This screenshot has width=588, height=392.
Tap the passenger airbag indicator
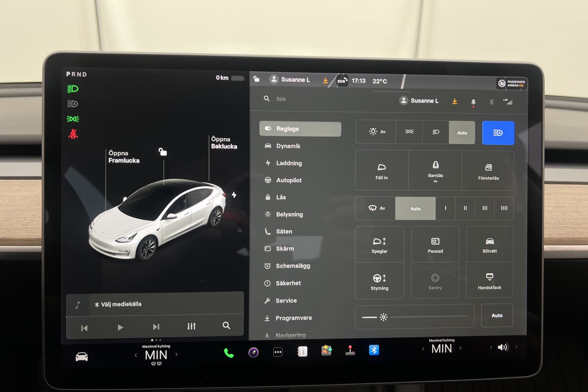512,84
